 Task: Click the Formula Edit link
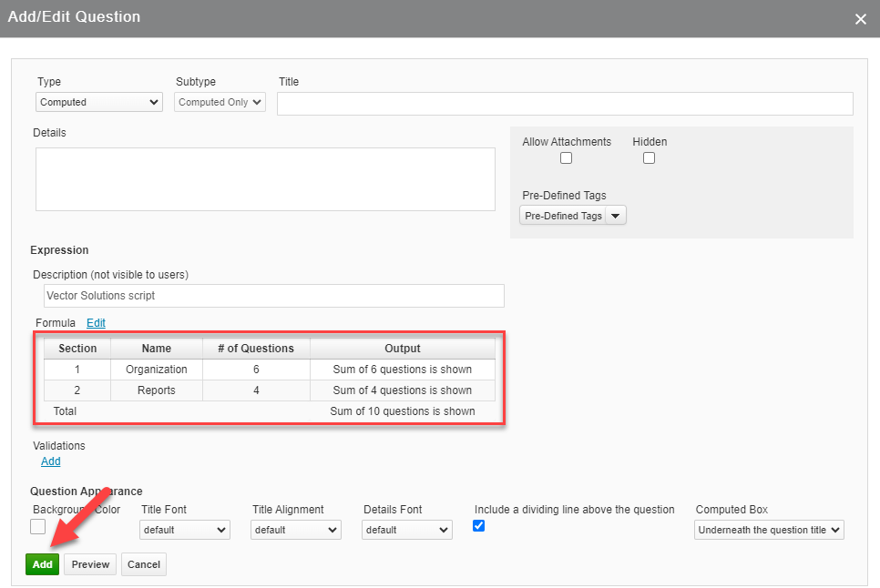pyautogui.click(x=96, y=323)
